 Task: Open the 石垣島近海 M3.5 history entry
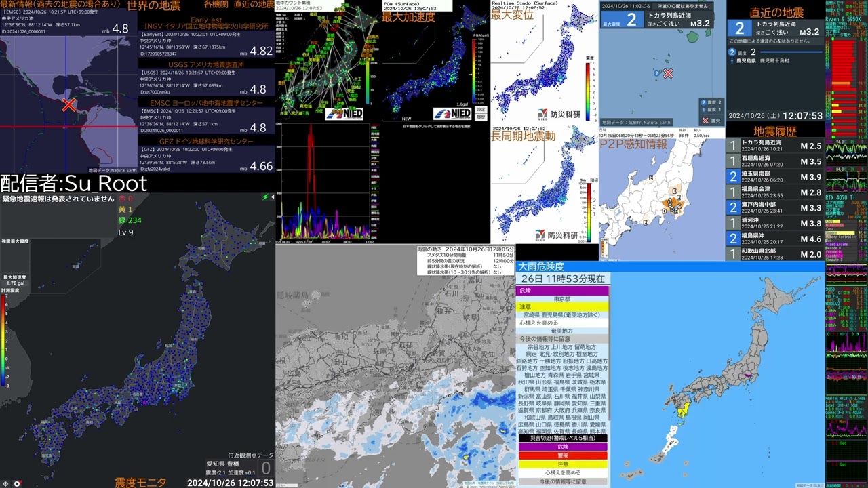(x=776, y=161)
